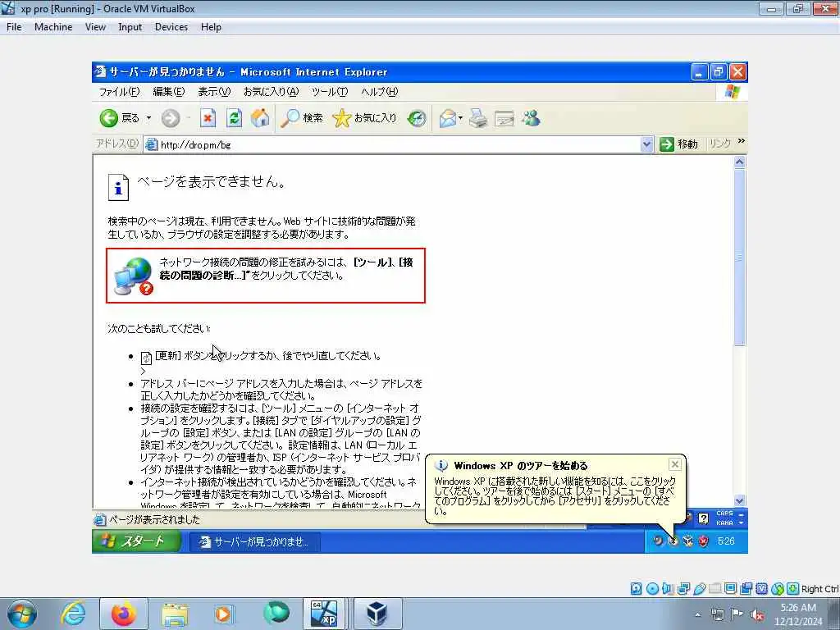
Task: Click the VirtualBox network status icon
Action: (x=683, y=589)
